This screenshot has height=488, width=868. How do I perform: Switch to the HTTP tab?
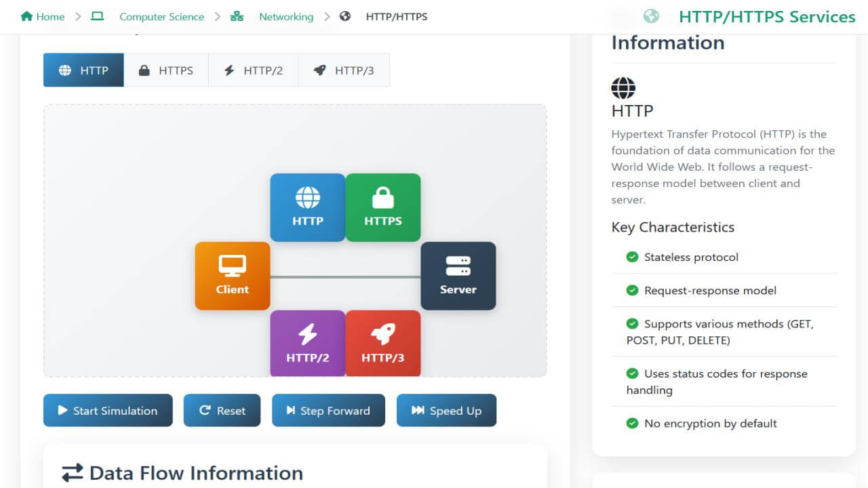tap(83, 70)
